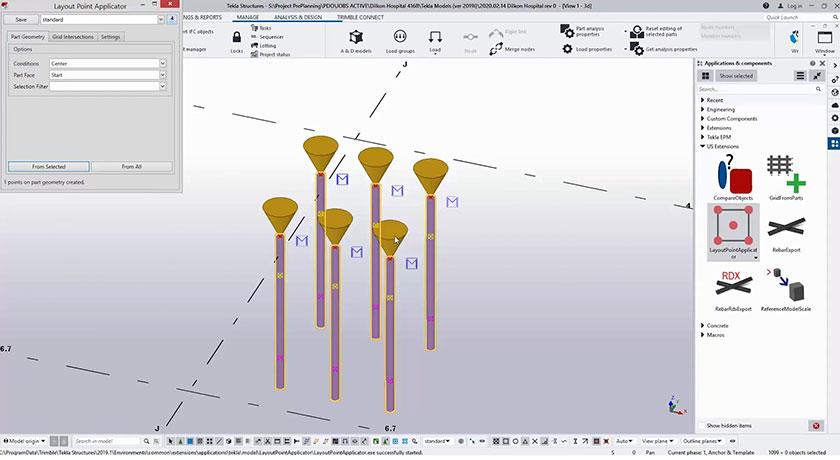Open the Conditions dropdown
The height and width of the screenshot is (460, 840).
coord(107,63)
